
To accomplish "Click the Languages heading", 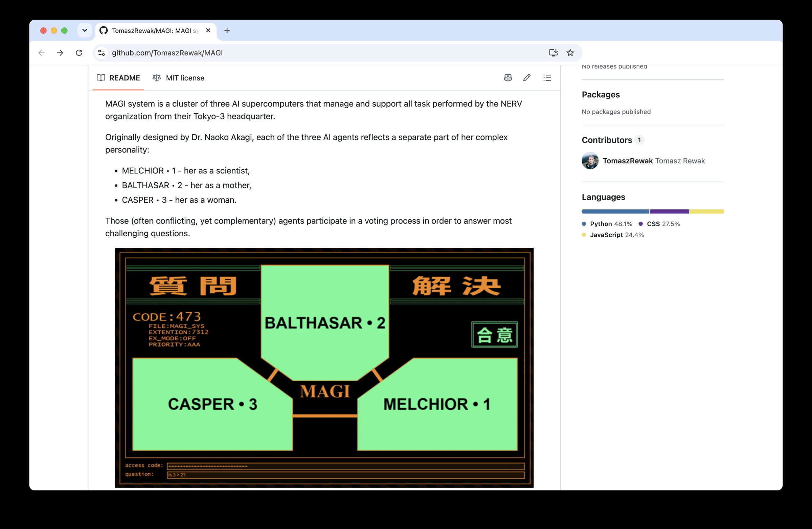I will tap(603, 197).
